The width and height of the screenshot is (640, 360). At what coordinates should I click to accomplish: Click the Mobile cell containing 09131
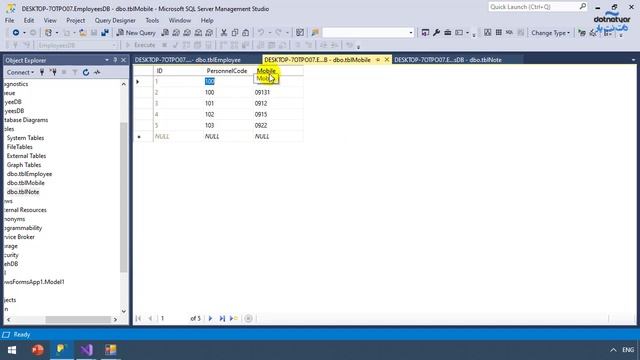pos(278,93)
